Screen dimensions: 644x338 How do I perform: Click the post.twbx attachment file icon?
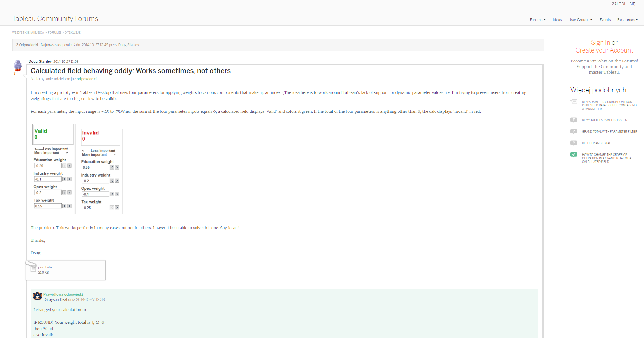(33, 269)
